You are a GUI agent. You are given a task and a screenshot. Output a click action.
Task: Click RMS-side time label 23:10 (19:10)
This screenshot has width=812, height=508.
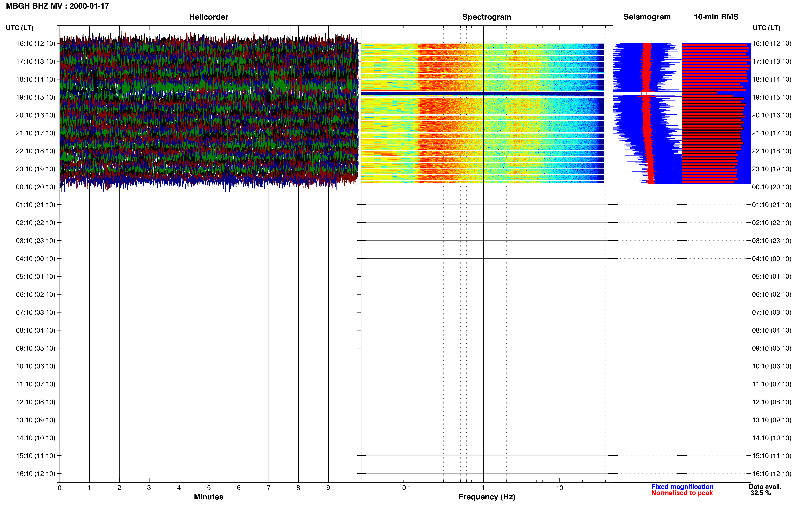772,169
